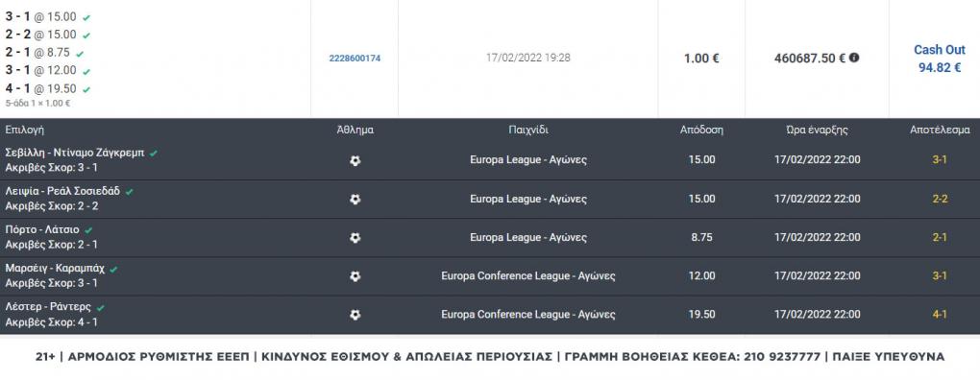Viewport: 980px width, 380px height.
Task: Cash Out the bet for 94.82 €
Action: [940, 59]
